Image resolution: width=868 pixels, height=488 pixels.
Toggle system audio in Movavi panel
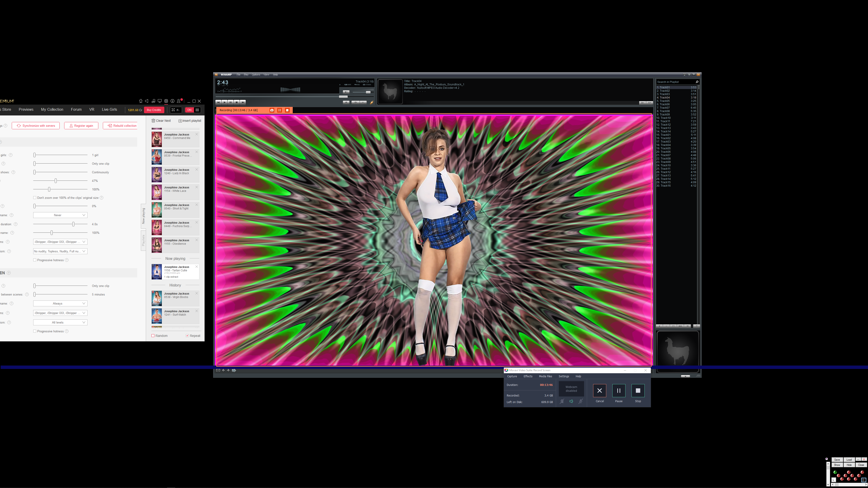571,401
